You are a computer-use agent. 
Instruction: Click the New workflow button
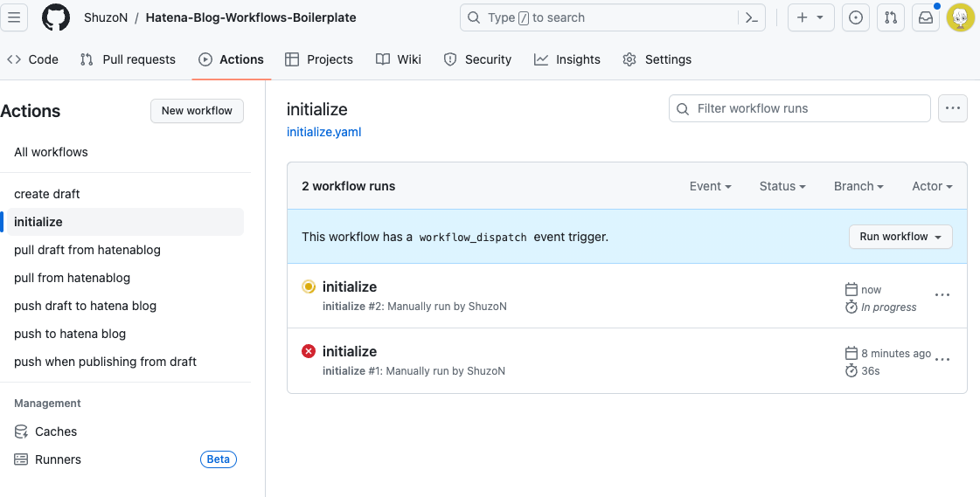pos(197,111)
